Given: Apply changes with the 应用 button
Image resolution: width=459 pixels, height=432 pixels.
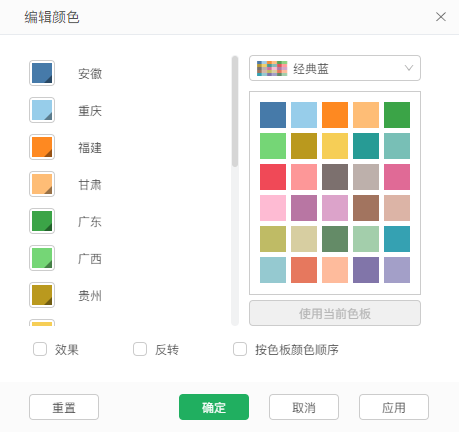Looking at the screenshot, I should tap(394, 407).
